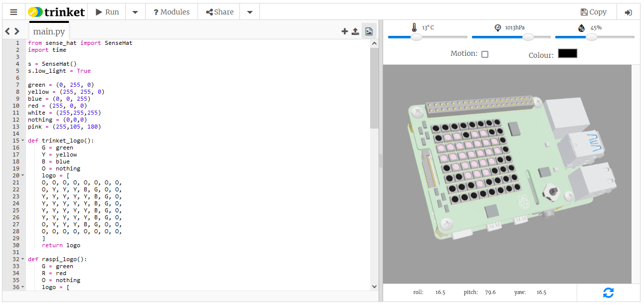Open the black Colour swatch
This screenshot has width=644, height=305.
[x=567, y=53]
